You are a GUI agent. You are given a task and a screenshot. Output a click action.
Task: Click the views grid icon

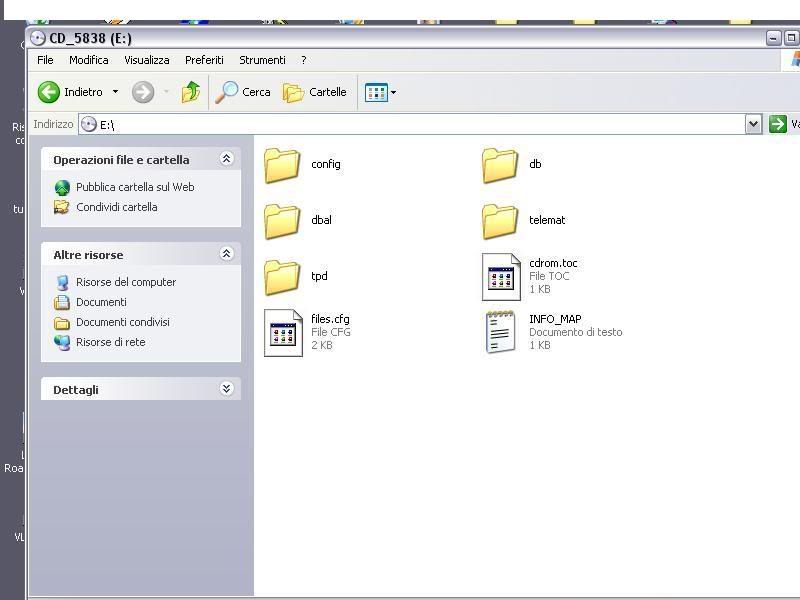pos(376,93)
